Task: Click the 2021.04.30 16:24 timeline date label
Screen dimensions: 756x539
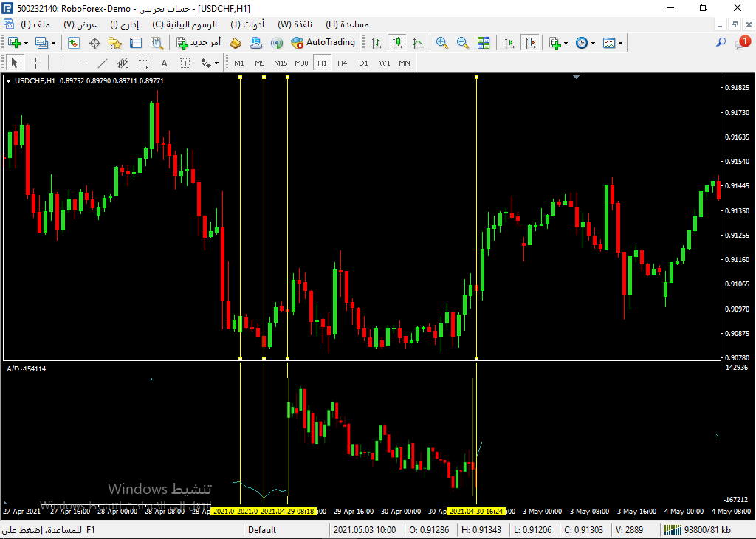Action: click(x=476, y=511)
